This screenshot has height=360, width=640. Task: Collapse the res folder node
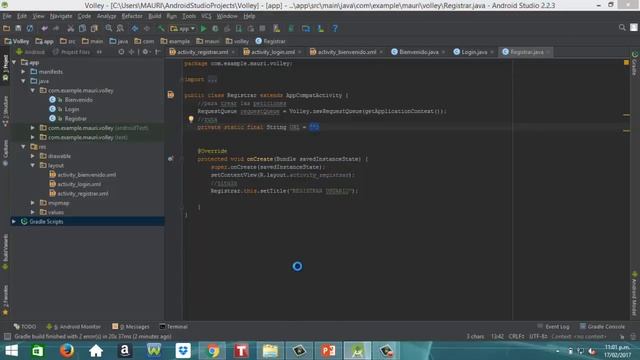[24, 147]
